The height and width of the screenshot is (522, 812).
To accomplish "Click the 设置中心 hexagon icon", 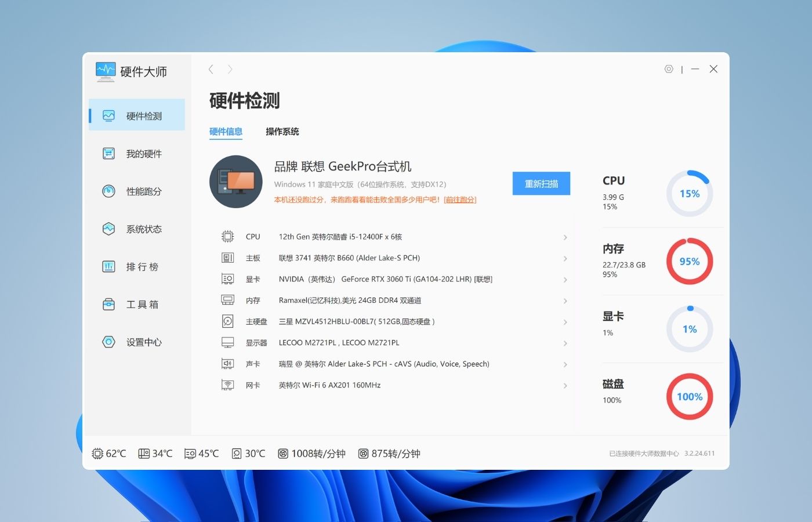I will click(108, 342).
